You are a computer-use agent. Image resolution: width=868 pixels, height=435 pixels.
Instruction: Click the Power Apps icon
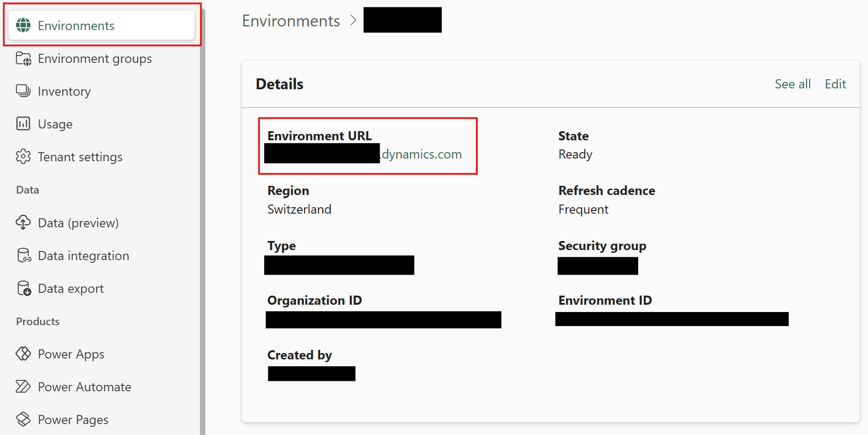23,354
